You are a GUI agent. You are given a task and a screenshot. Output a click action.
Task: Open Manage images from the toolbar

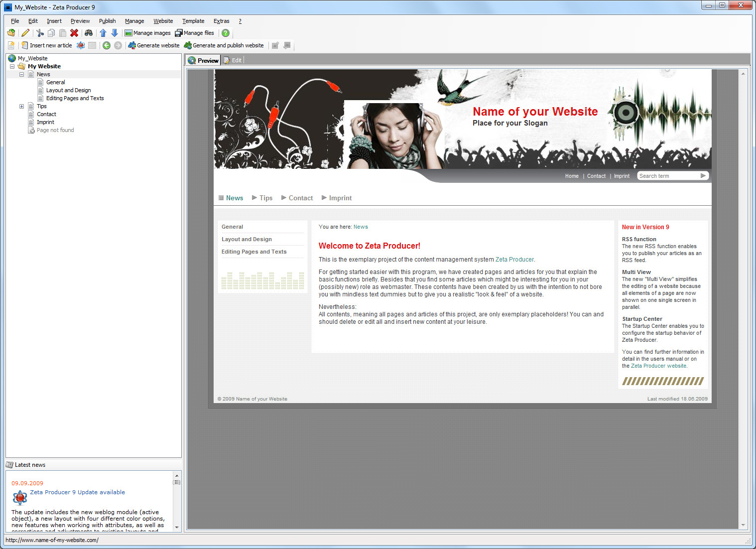pyautogui.click(x=147, y=33)
